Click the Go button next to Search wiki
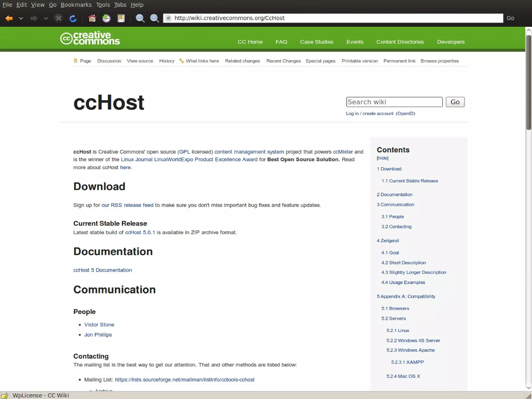 point(455,102)
